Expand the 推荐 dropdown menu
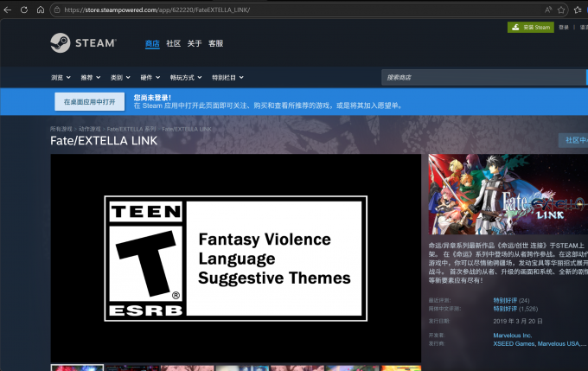The image size is (588, 371). coord(90,77)
